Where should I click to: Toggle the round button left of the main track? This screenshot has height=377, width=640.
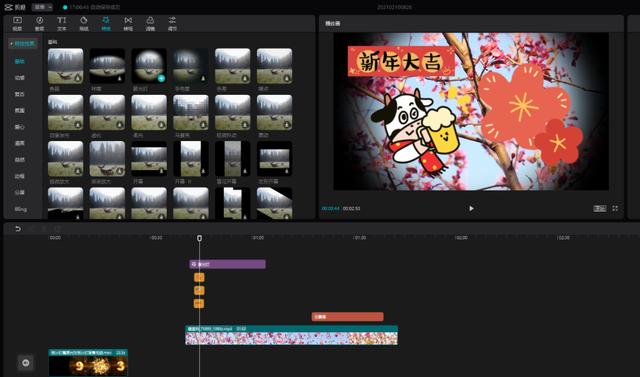coord(26,363)
